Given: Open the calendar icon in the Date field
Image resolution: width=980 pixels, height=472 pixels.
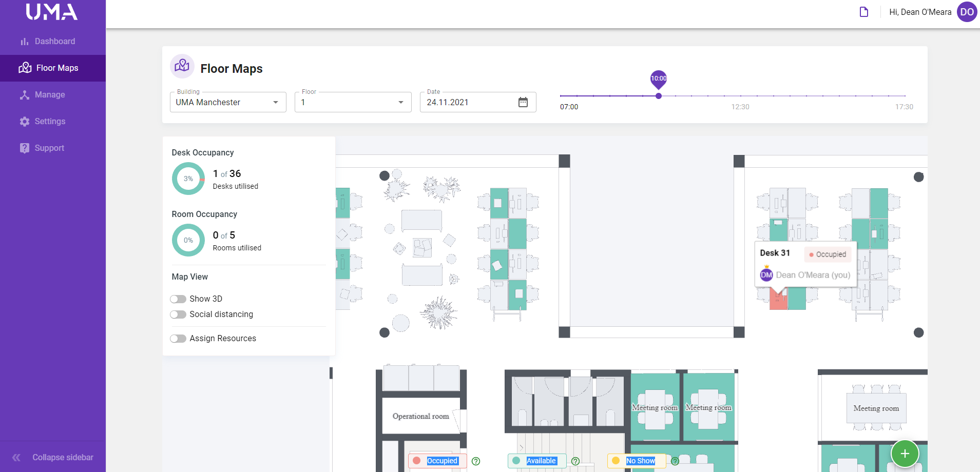Looking at the screenshot, I should pos(523,102).
